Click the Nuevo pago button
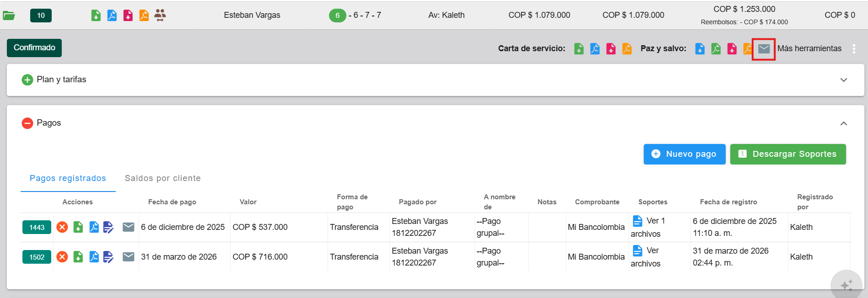 [684, 154]
